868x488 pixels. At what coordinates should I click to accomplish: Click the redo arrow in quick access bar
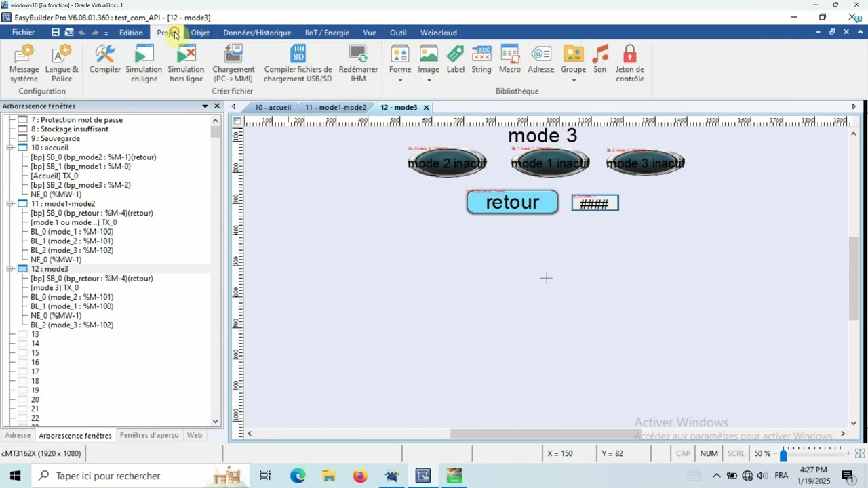[95, 33]
